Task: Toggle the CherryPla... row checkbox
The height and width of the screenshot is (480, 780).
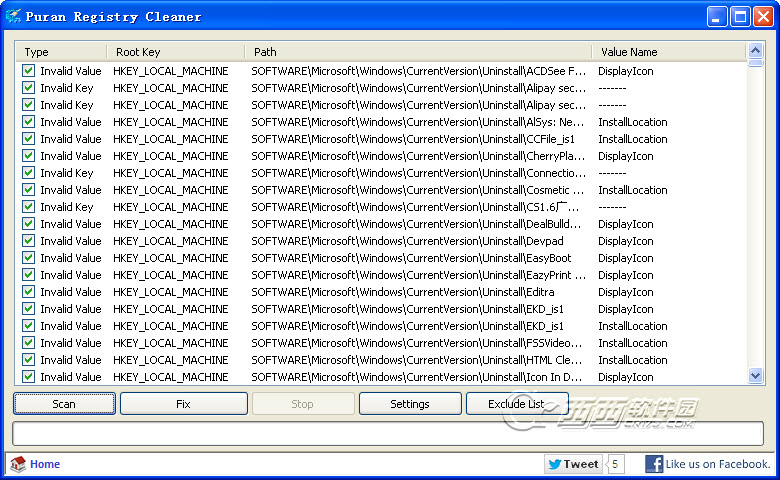Action: [x=28, y=156]
